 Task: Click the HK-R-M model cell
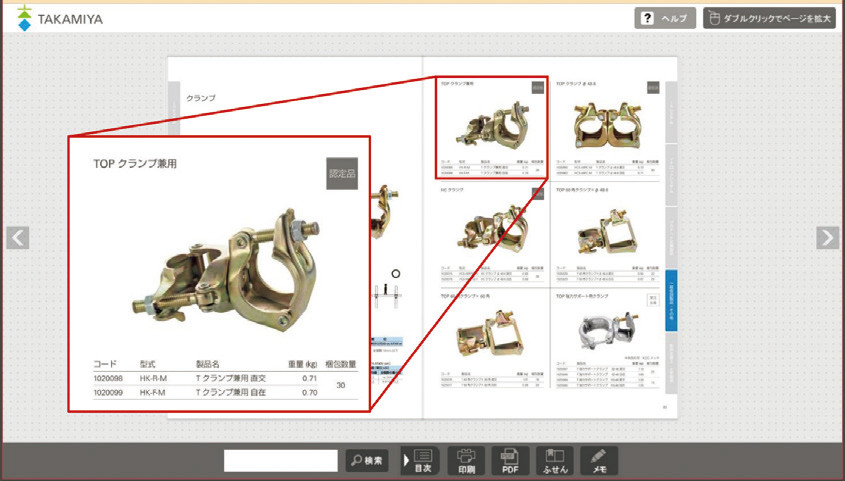click(153, 379)
